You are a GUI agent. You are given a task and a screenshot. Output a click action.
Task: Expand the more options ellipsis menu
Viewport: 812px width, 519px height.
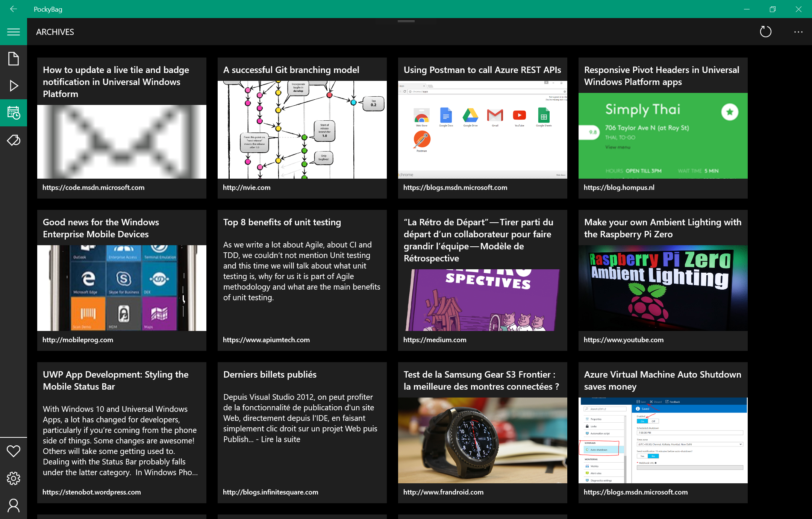798,32
